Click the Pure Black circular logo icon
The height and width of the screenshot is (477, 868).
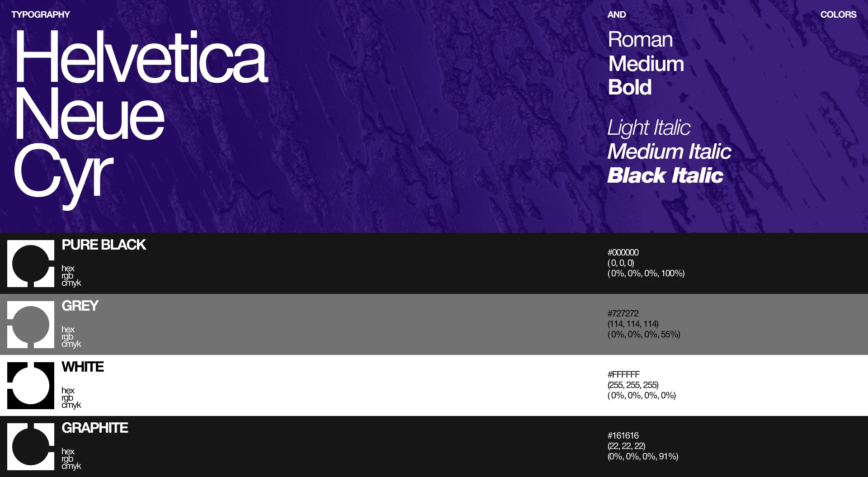tap(31, 264)
